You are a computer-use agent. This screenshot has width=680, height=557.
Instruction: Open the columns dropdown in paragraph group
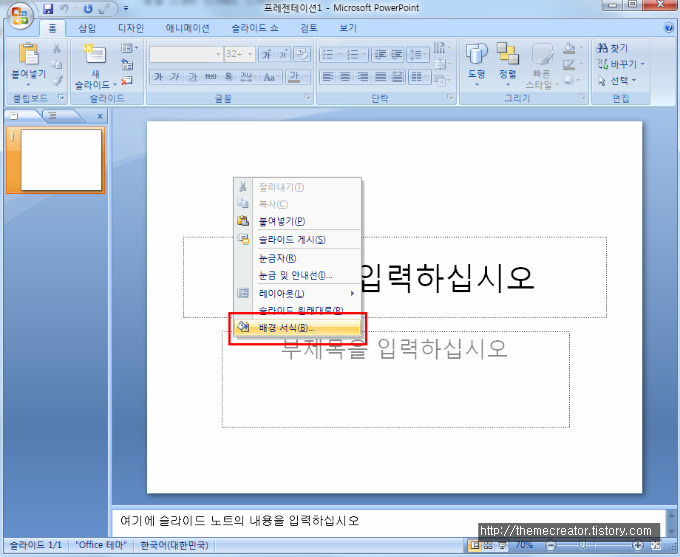pyautogui.click(x=420, y=77)
